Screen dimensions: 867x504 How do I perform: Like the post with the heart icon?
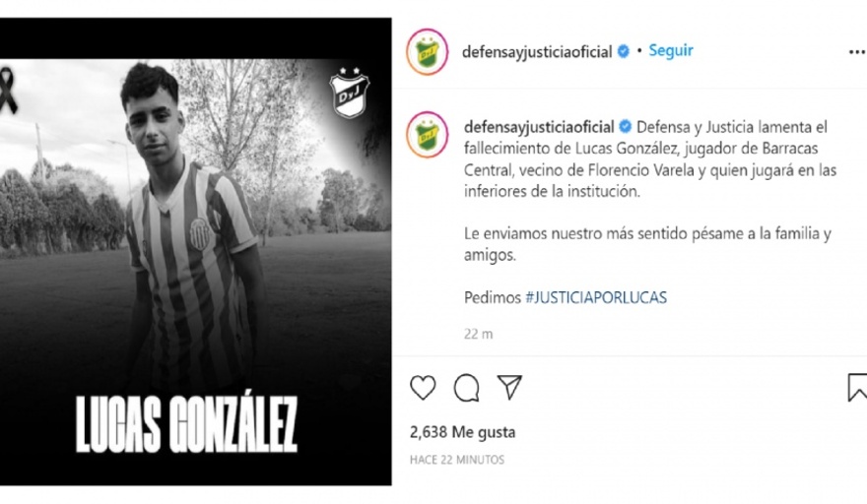click(423, 388)
